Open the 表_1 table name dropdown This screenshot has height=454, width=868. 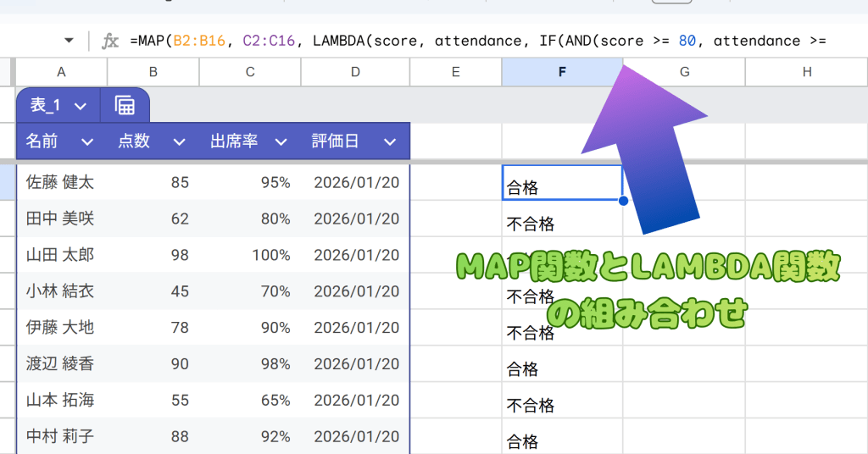click(81, 106)
